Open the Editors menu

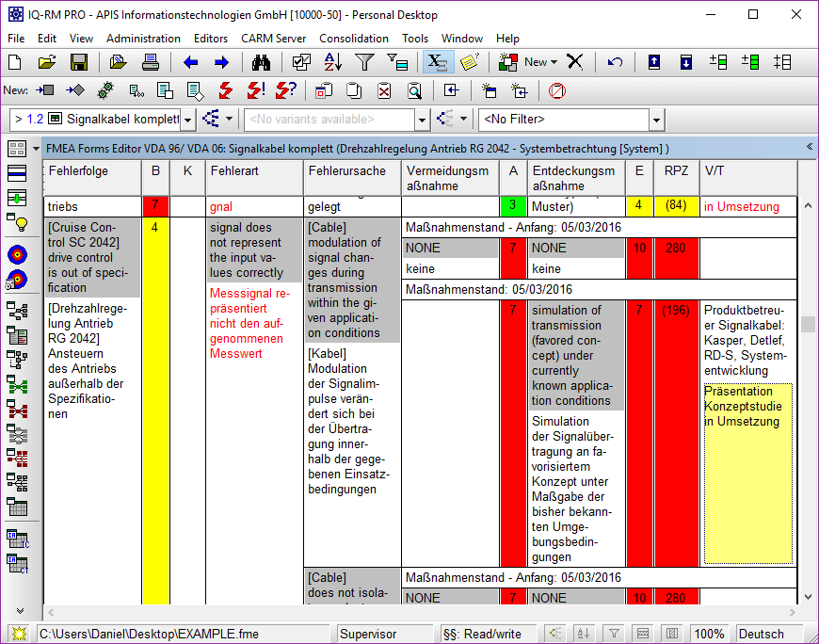211,39
